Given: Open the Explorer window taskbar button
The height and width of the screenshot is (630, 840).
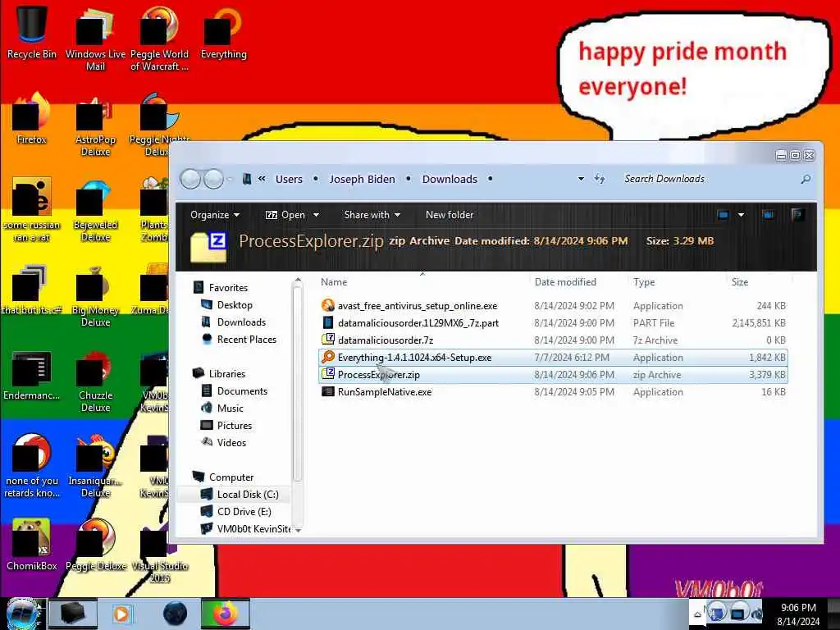Looking at the screenshot, I should click(x=73, y=614).
